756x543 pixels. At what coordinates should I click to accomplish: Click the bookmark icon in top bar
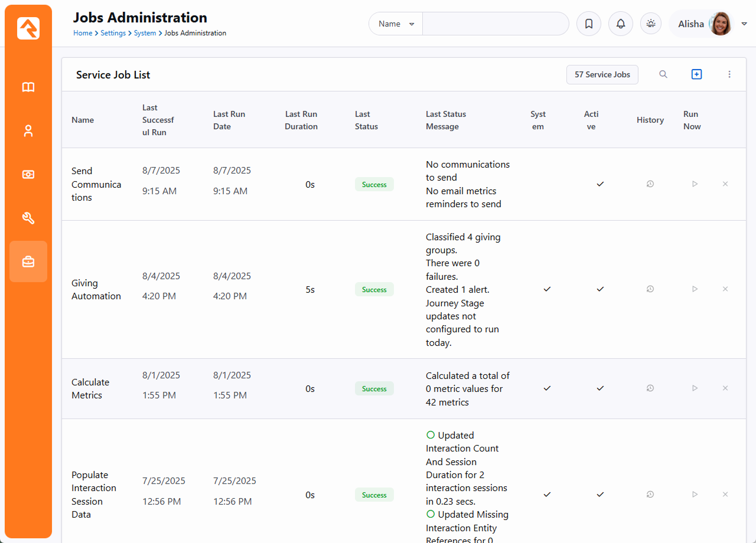click(588, 24)
